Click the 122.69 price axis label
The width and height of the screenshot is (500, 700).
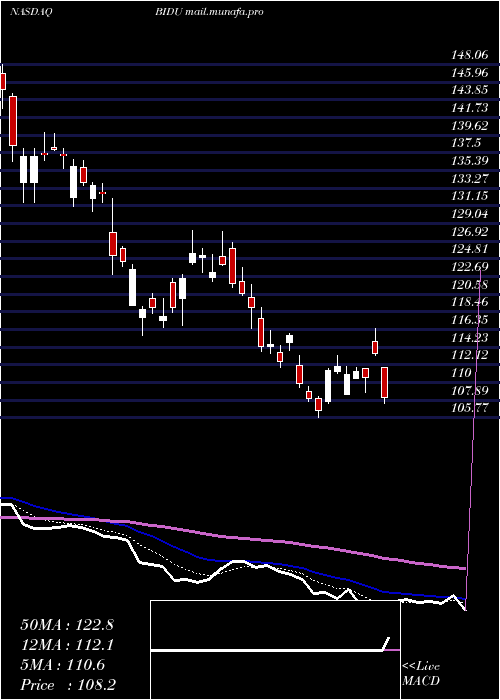pos(470,267)
